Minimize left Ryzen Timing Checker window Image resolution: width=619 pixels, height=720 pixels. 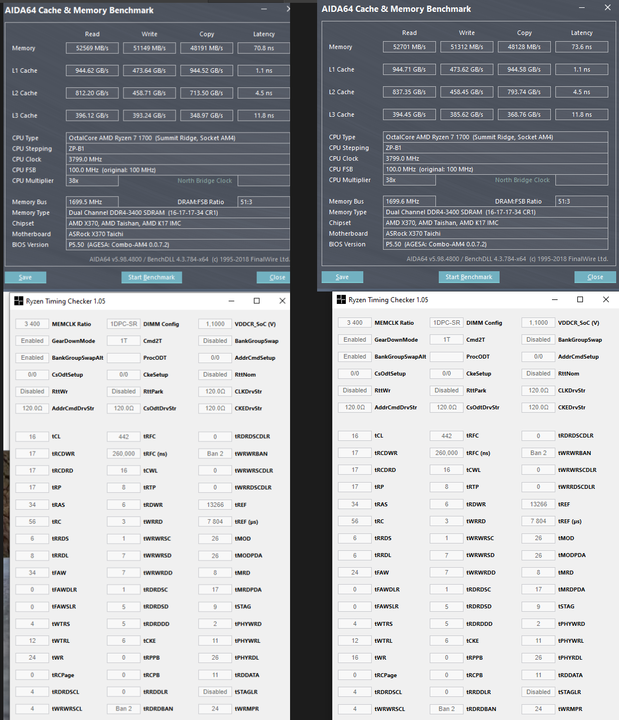[x=231, y=301]
